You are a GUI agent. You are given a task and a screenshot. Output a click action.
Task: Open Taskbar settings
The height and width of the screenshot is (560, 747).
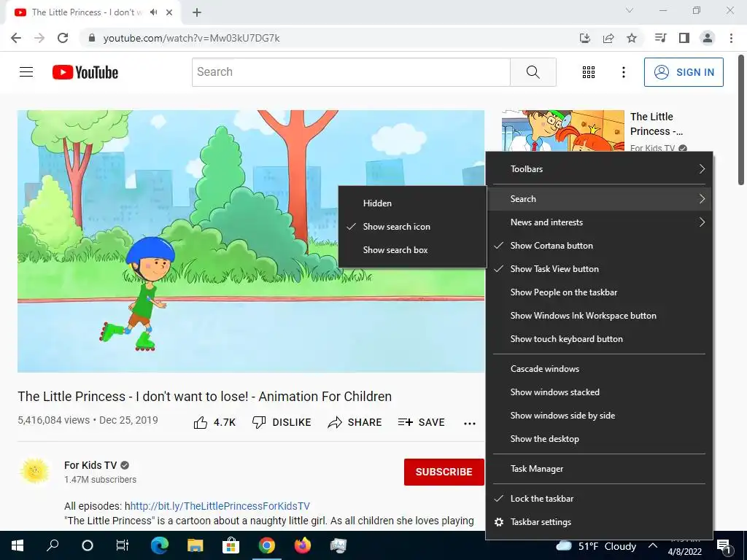pos(599,522)
